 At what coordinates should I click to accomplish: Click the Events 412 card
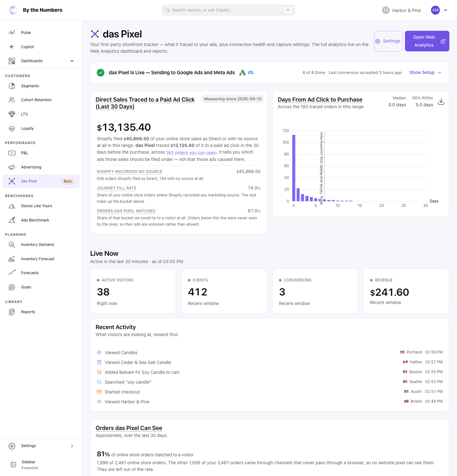[x=224, y=291]
